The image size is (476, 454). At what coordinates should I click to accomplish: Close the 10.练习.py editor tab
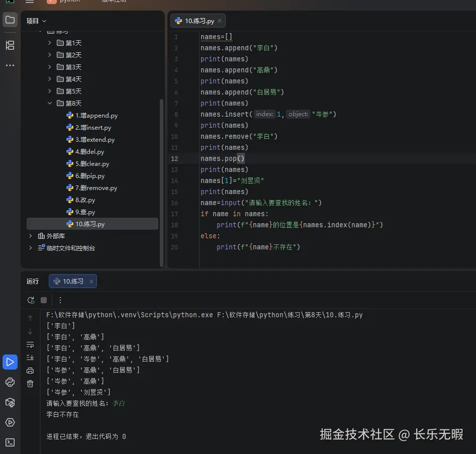coord(220,21)
